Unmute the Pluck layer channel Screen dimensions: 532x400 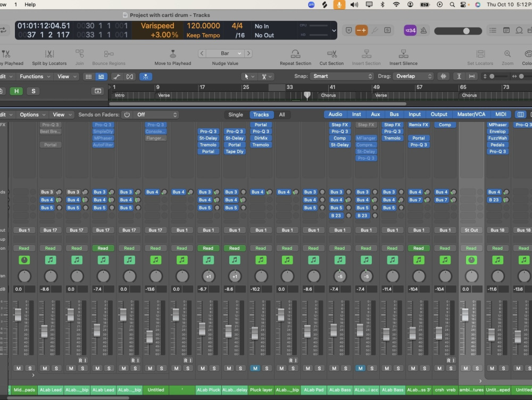[255, 369]
